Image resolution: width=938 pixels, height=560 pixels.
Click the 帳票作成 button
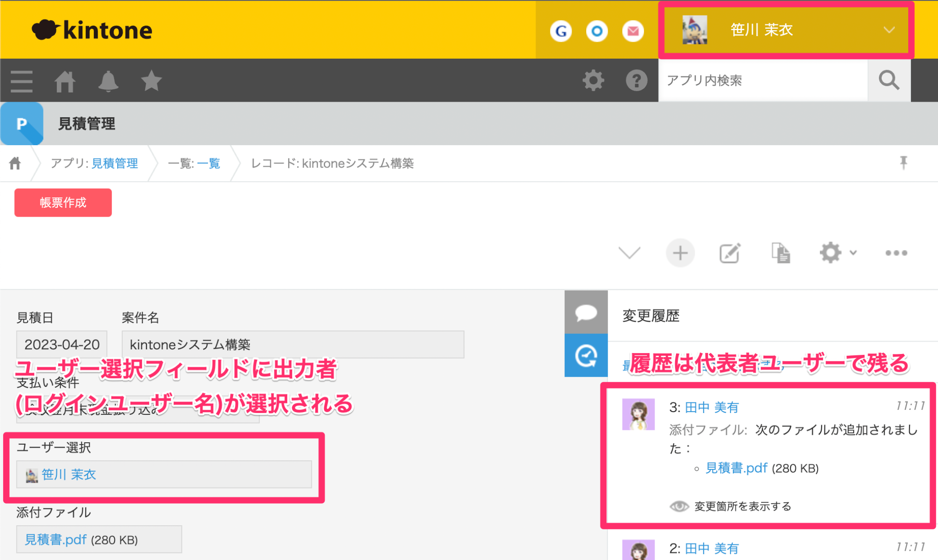pyautogui.click(x=63, y=202)
